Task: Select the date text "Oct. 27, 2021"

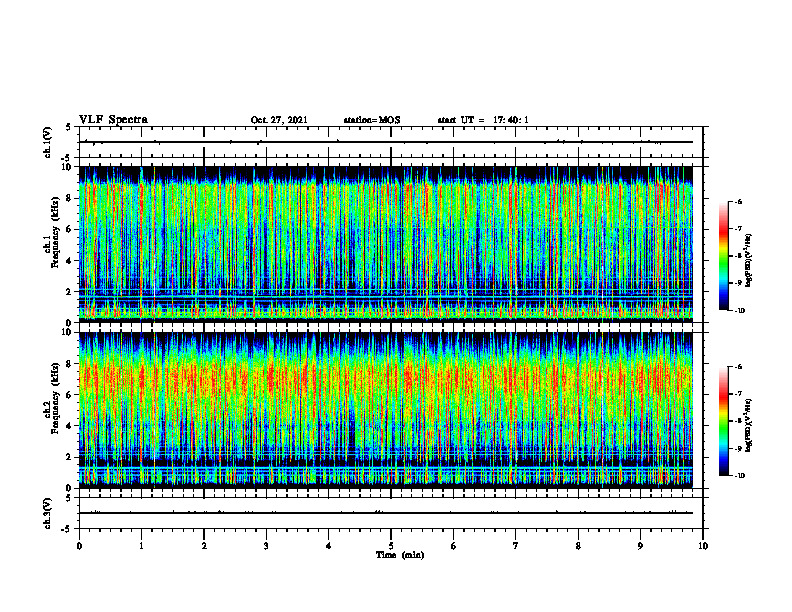Action: [x=279, y=120]
